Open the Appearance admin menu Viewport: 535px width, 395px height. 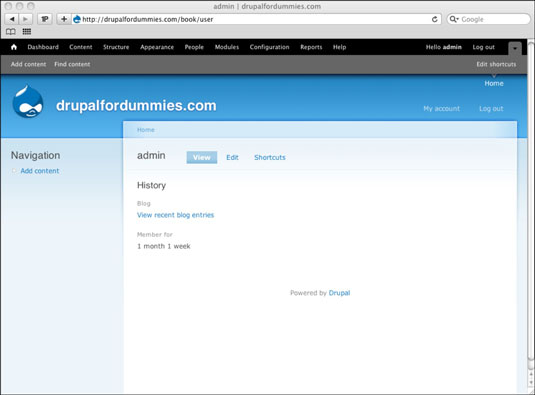click(157, 47)
